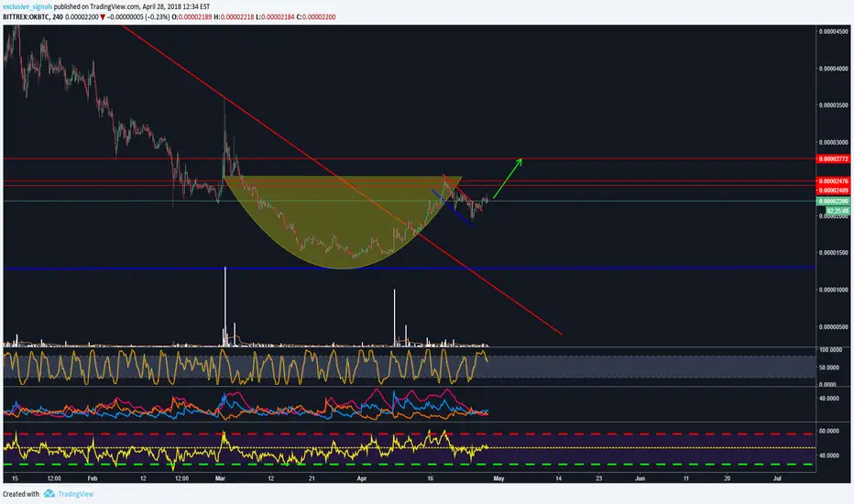854x504 pixels.
Task: Click the 02:25:08 candle countdown timer
Action: point(838,211)
